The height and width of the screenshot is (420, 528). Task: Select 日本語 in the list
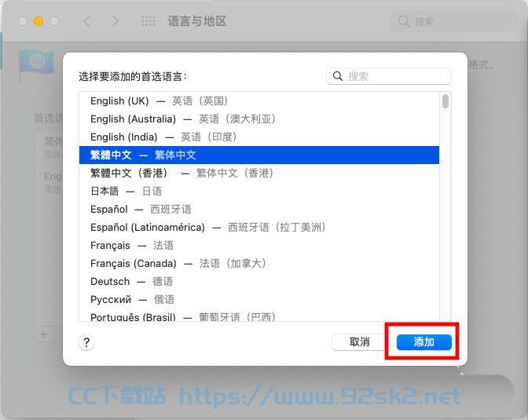coord(259,191)
